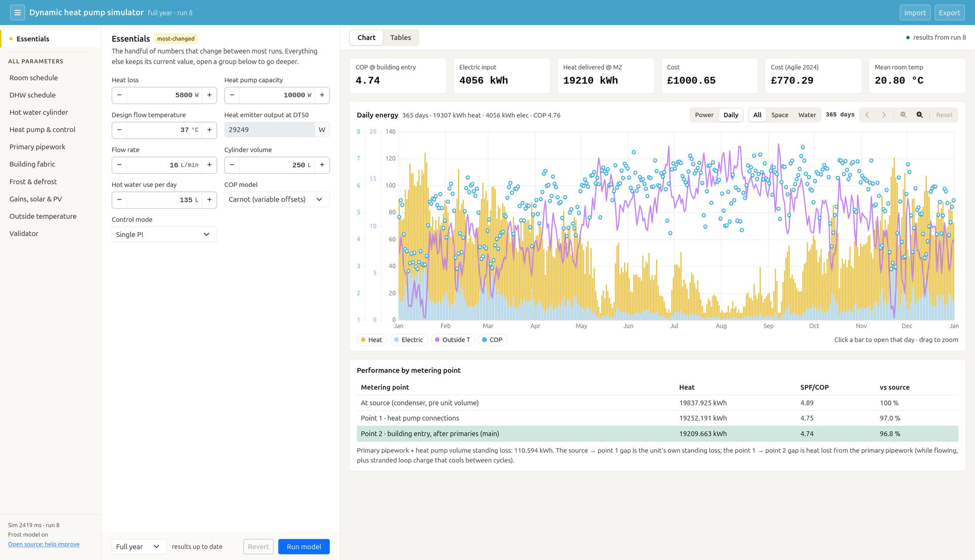Increase Heat loss with plus button
This screenshot has width=975, height=560.
[x=209, y=95]
